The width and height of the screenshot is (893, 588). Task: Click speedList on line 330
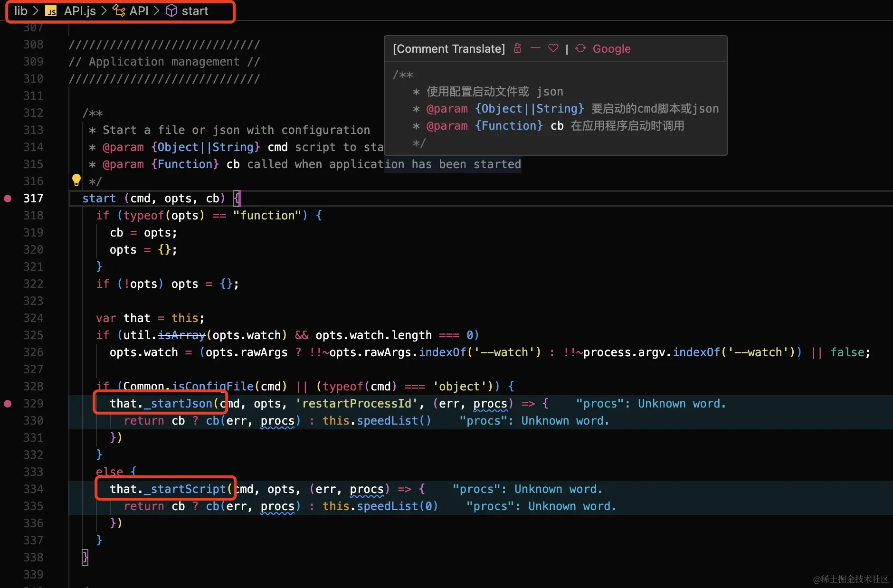[388, 421]
